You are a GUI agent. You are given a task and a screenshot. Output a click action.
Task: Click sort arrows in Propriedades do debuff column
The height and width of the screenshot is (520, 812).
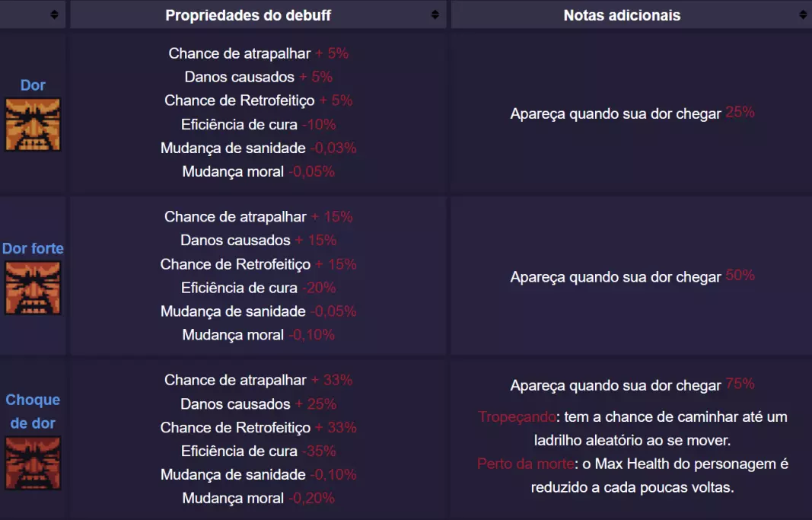(435, 14)
